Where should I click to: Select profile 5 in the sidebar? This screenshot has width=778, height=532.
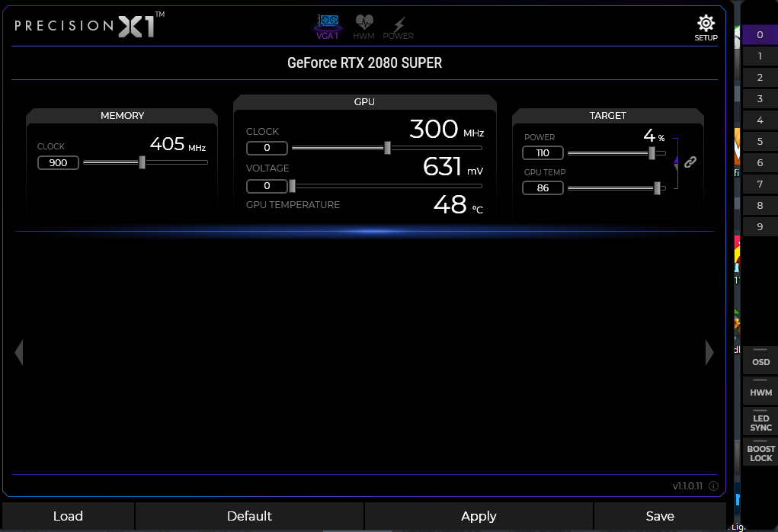pyautogui.click(x=759, y=141)
